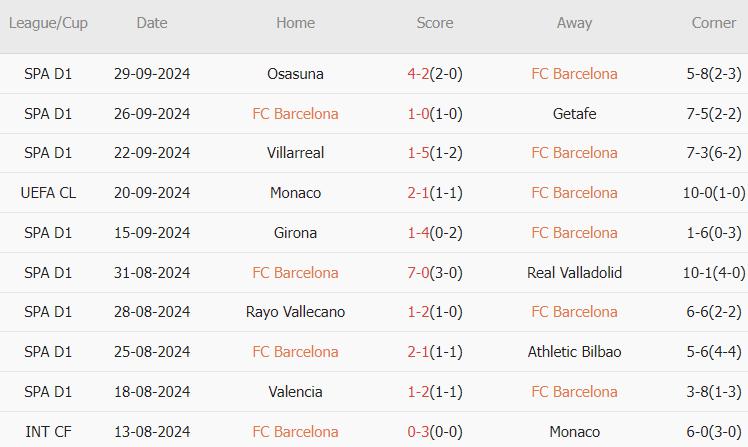Click the League/Cup column header
Viewport: 748px width, 447px height.
point(48,23)
